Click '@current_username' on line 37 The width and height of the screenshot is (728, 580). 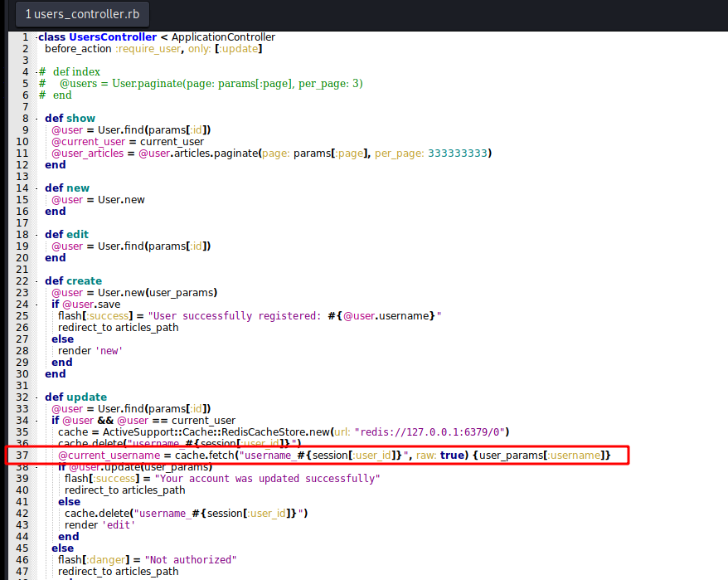109,456
